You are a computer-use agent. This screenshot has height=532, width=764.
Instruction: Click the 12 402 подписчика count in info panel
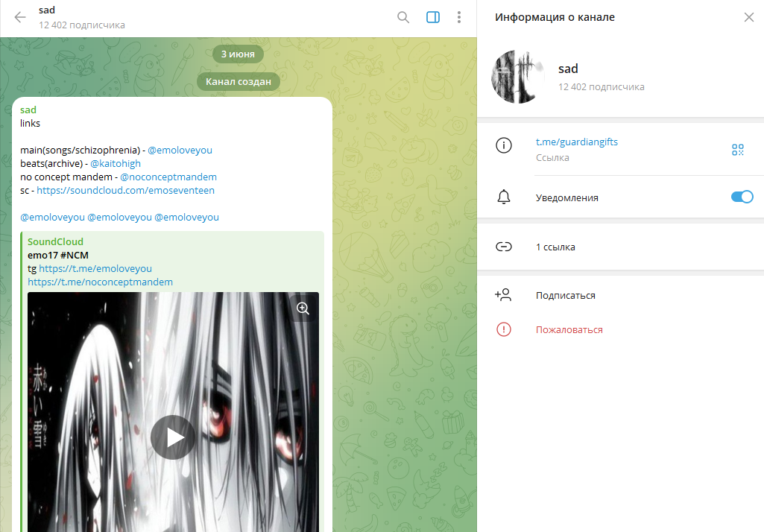point(601,86)
